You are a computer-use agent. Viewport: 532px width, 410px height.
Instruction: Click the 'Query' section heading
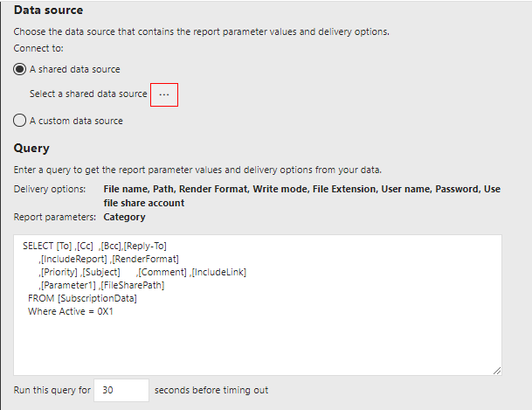[31, 149]
